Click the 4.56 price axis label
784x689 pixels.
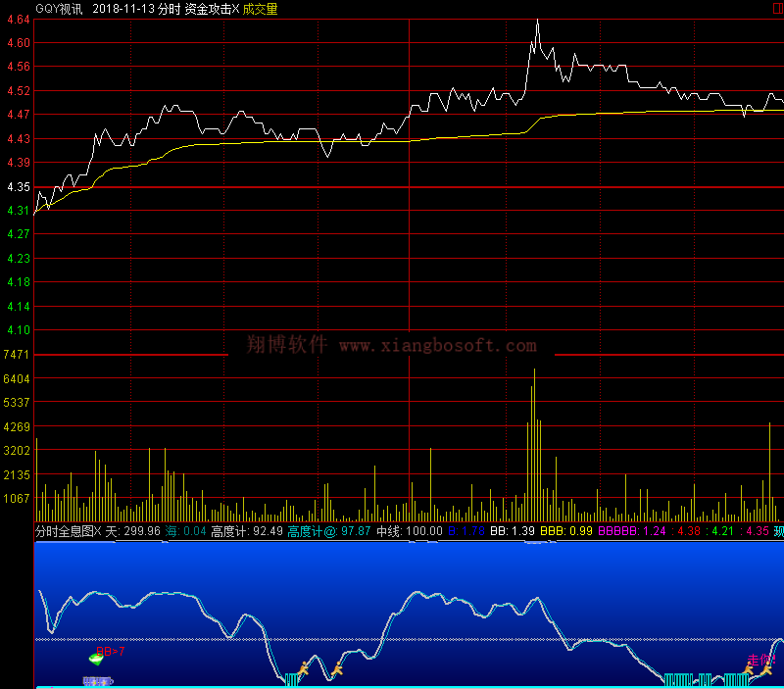click(19, 67)
